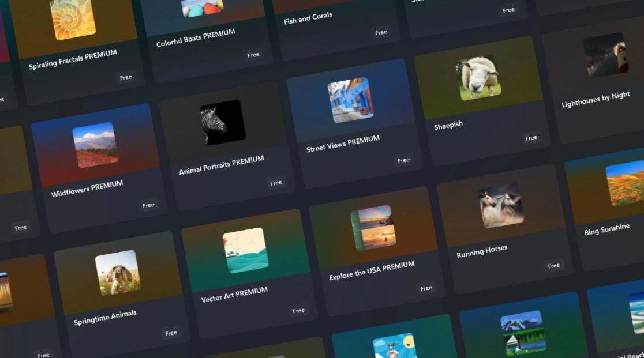The height and width of the screenshot is (358, 644).
Task: Open the Wildflowers PREMIUM theme
Action: coord(94,146)
